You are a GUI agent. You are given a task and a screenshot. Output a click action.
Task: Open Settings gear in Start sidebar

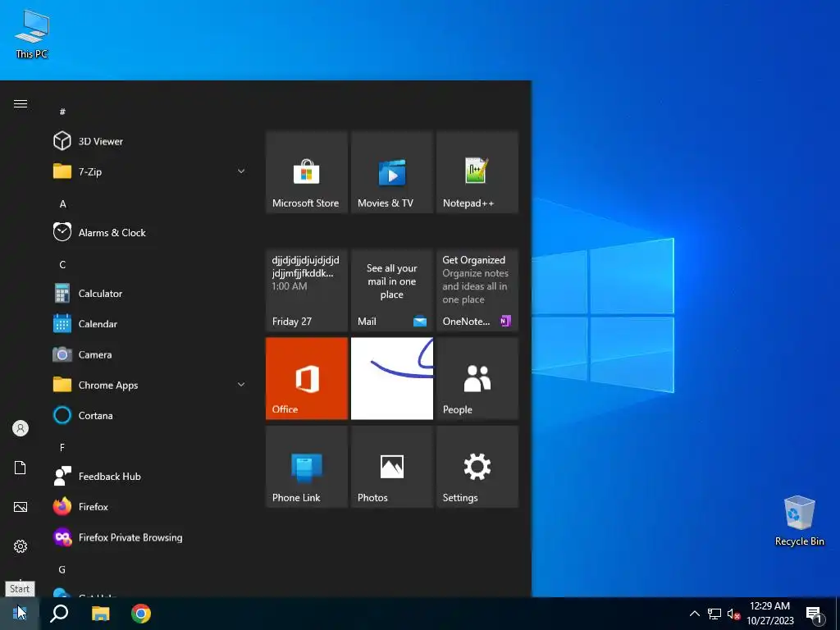tap(21, 546)
